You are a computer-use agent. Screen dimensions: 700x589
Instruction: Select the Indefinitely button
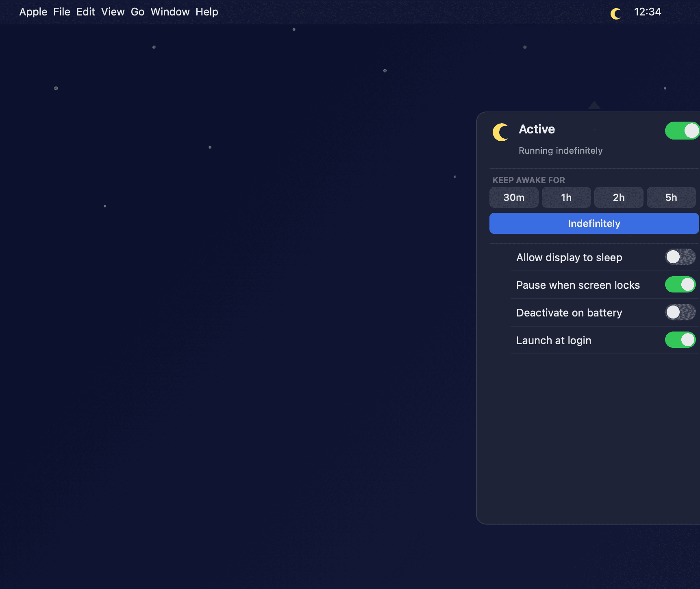pyautogui.click(x=594, y=223)
